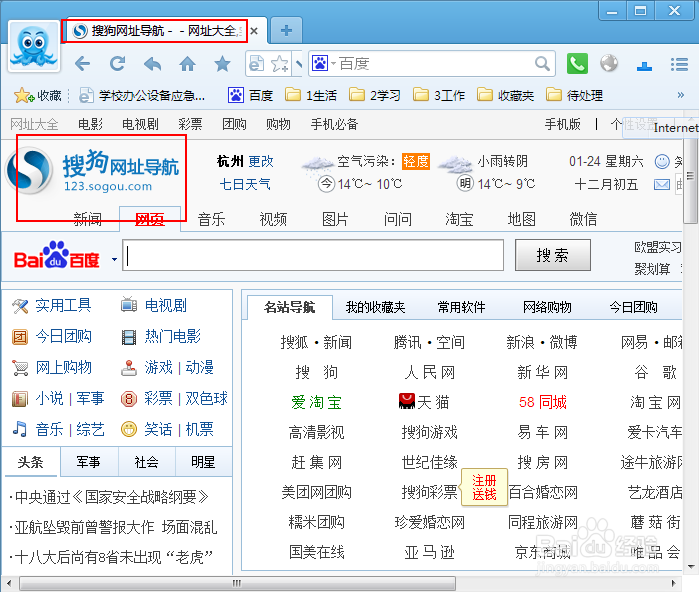
Task: Select the 网络购物 tab
Action: click(547, 307)
